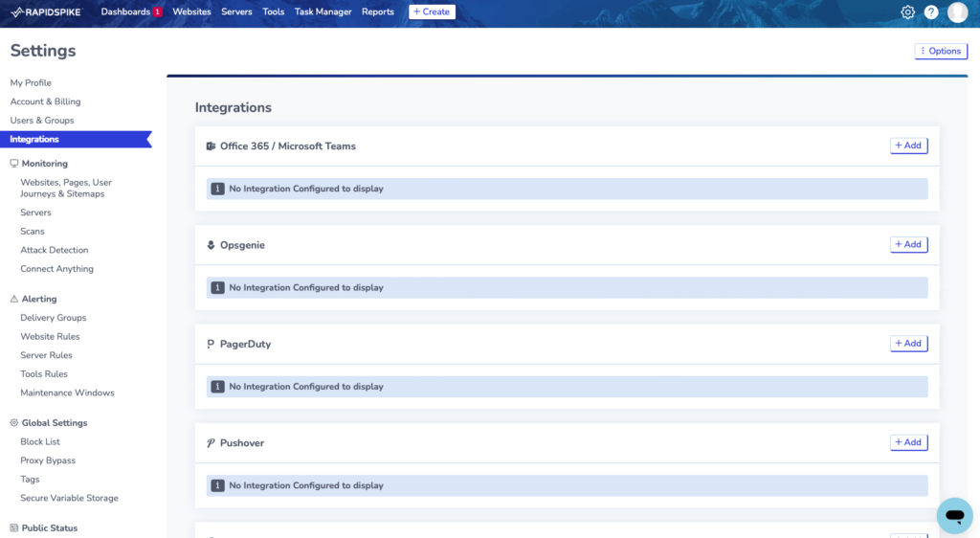Open the Websites menu
Image resolution: width=980 pixels, height=538 pixels.
[191, 11]
